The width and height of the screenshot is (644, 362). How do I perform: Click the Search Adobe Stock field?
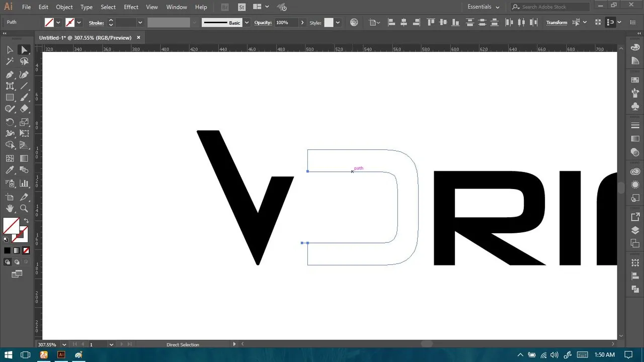click(x=550, y=7)
